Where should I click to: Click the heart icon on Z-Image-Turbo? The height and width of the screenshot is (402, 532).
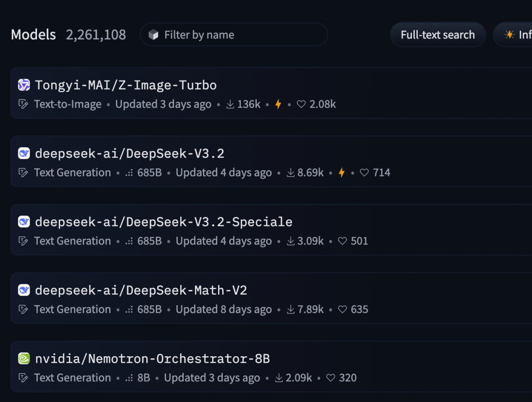pos(301,104)
